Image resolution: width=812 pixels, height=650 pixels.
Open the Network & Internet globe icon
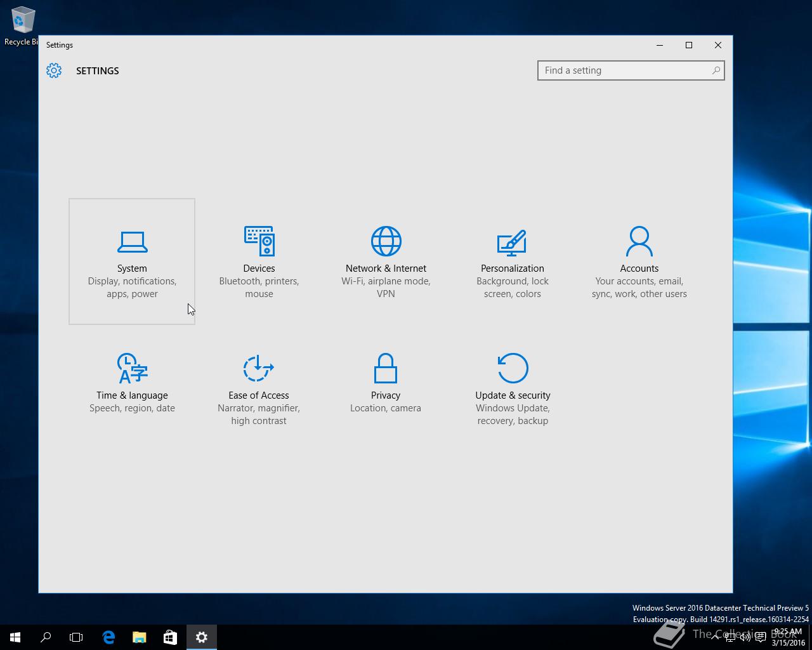386,241
